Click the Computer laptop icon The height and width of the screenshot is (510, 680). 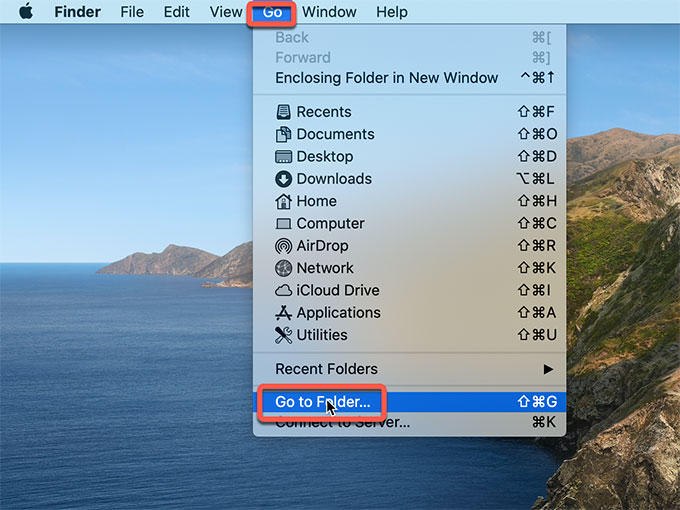(283, 224)
